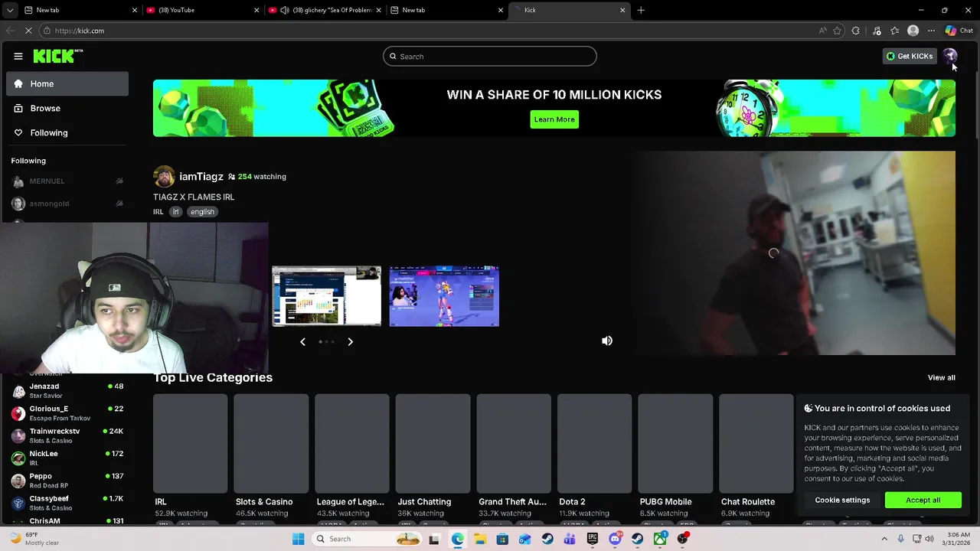The width and height of the screenshot is (980, 551).
Task: Open the Windows Start menu
Action: 299,539
